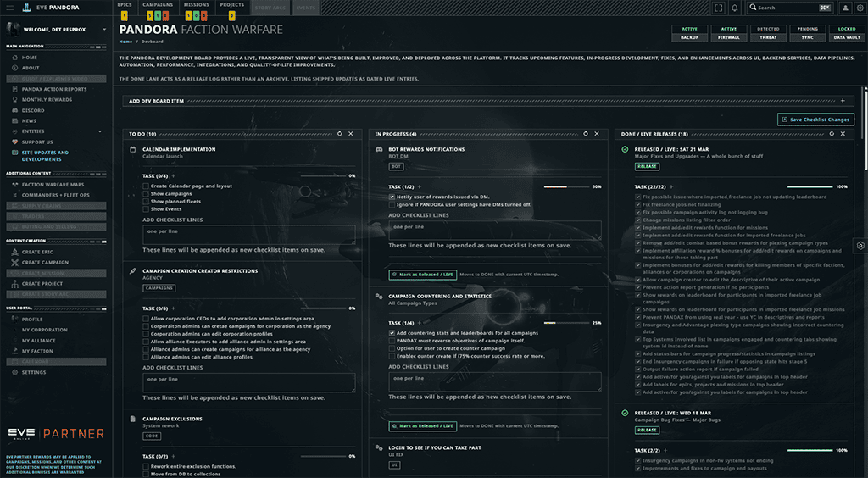Refresh the Done / Live Releases lane
This screenshot has width=868, height=478.
[x=830, y=134]
